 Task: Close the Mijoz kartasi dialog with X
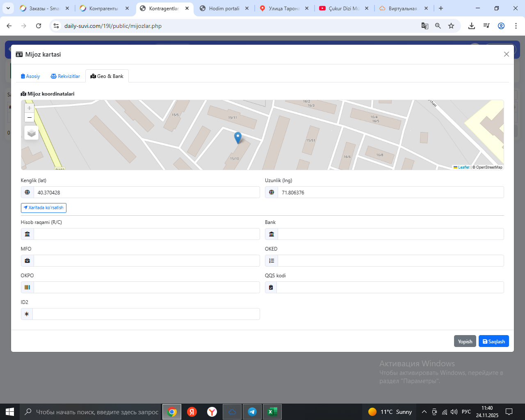(507, 54)
